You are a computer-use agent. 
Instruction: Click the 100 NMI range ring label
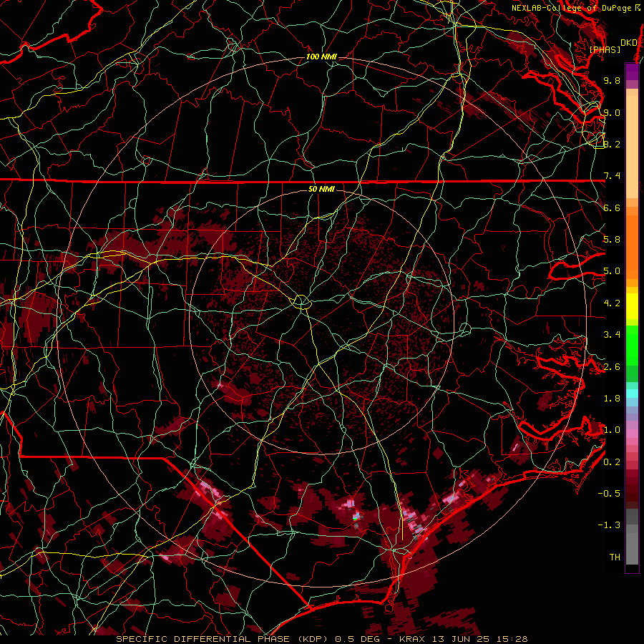point(321,57)
